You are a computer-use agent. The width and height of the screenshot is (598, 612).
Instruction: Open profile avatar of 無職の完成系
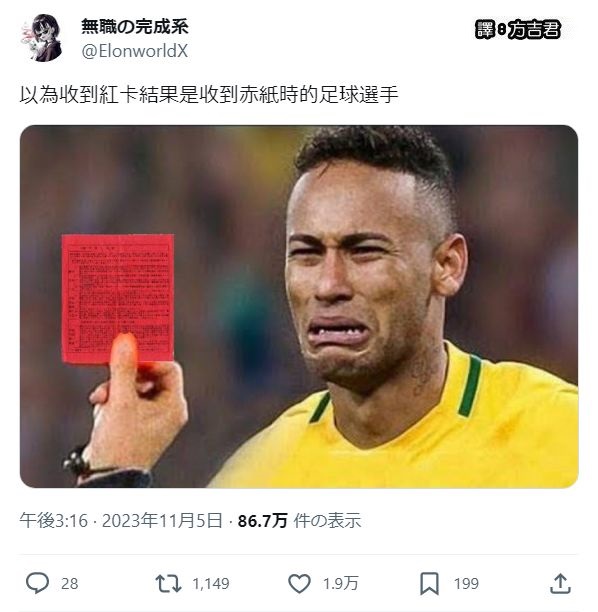(x=41, y=38)
